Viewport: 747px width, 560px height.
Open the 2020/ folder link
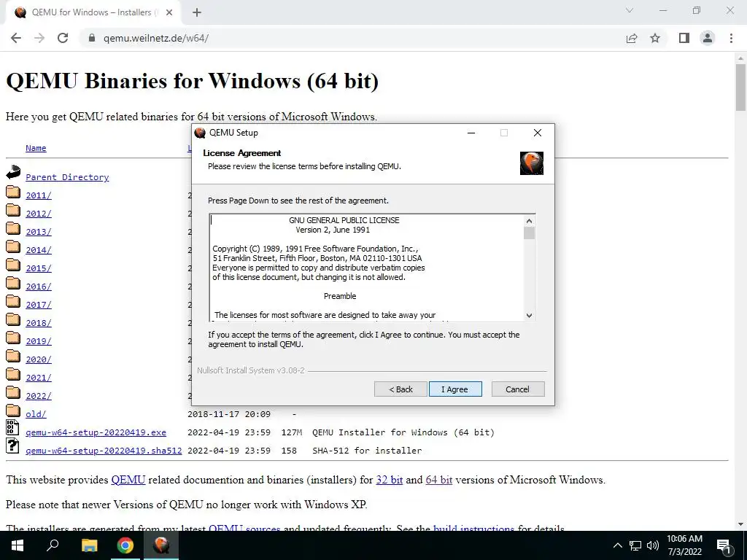click(x=39, y=359)
